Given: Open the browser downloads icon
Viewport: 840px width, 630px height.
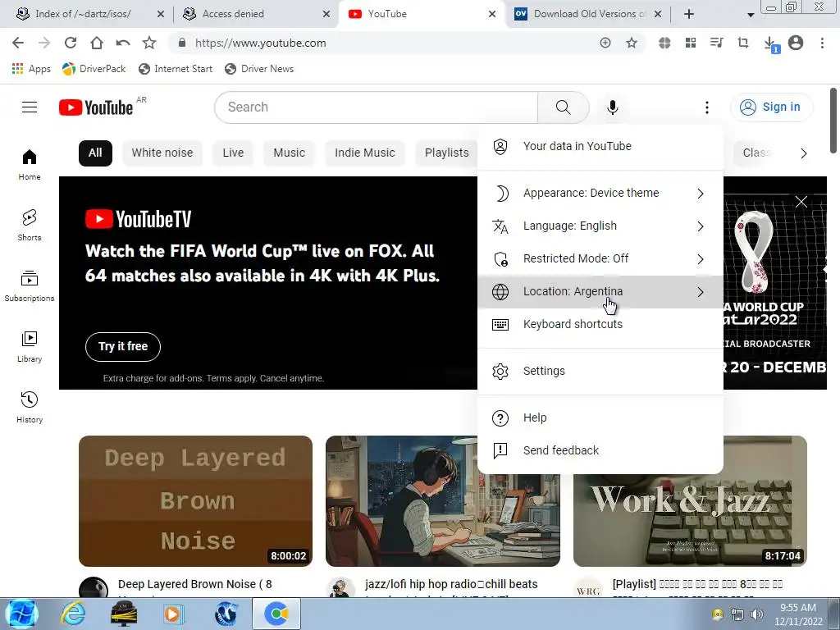Looking at the screenshot, I should [769, 43].
